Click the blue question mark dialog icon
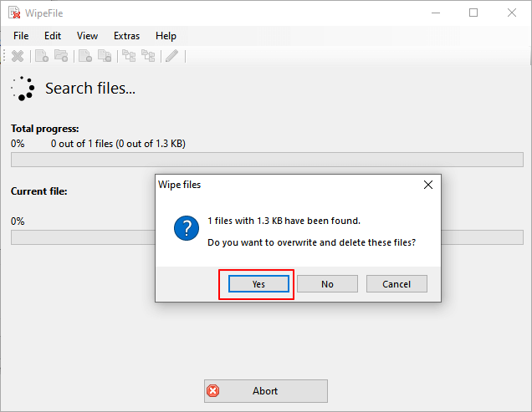Viewport: 532px width, 412px height. (x=186, y=229)
